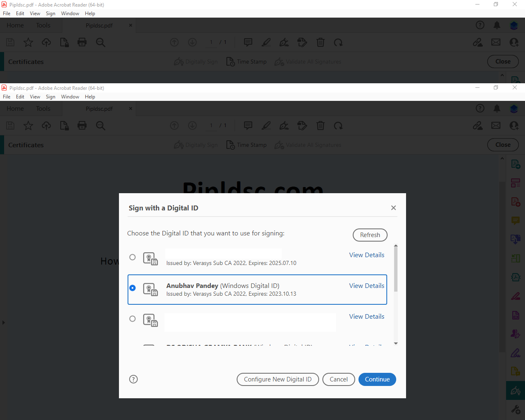
Task: Select the third digital ID radio button
Action: (132, 319)
